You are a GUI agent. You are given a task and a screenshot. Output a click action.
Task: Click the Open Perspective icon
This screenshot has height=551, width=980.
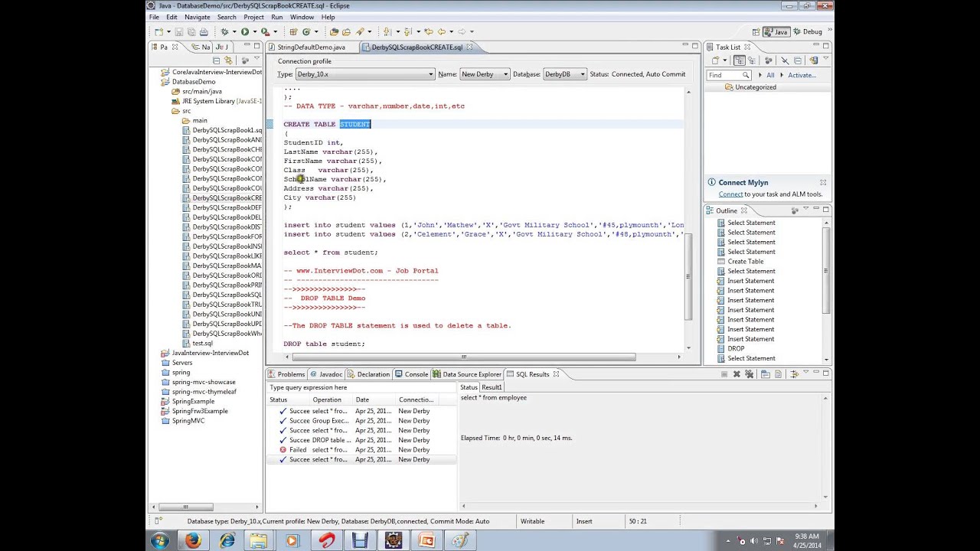pyautogui.click(x=756, y=32)
